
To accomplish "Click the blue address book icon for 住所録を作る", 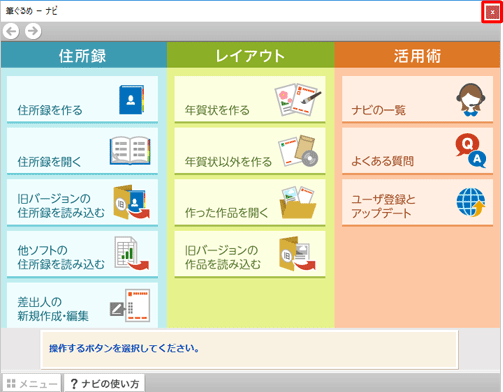I will [x=132, y=100].
